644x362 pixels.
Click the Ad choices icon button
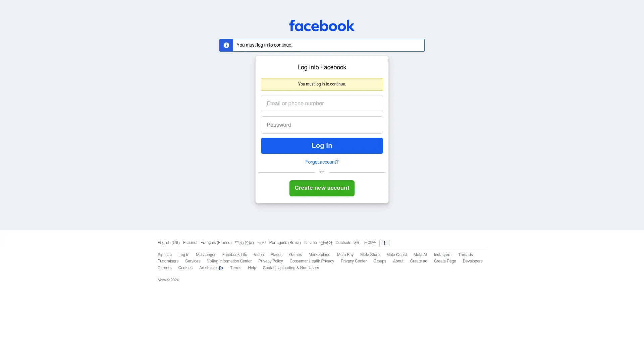coord(222,268)
